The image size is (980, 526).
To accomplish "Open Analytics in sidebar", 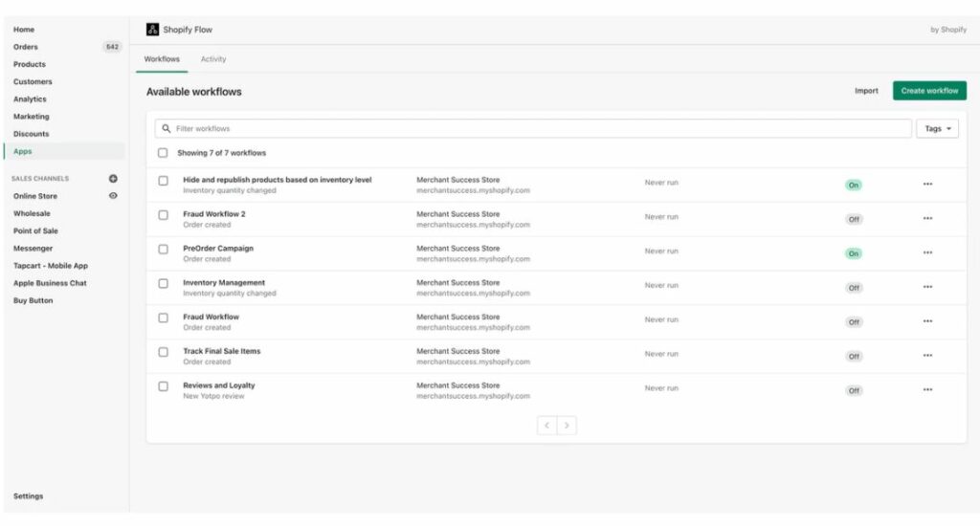I will (30, 99).
